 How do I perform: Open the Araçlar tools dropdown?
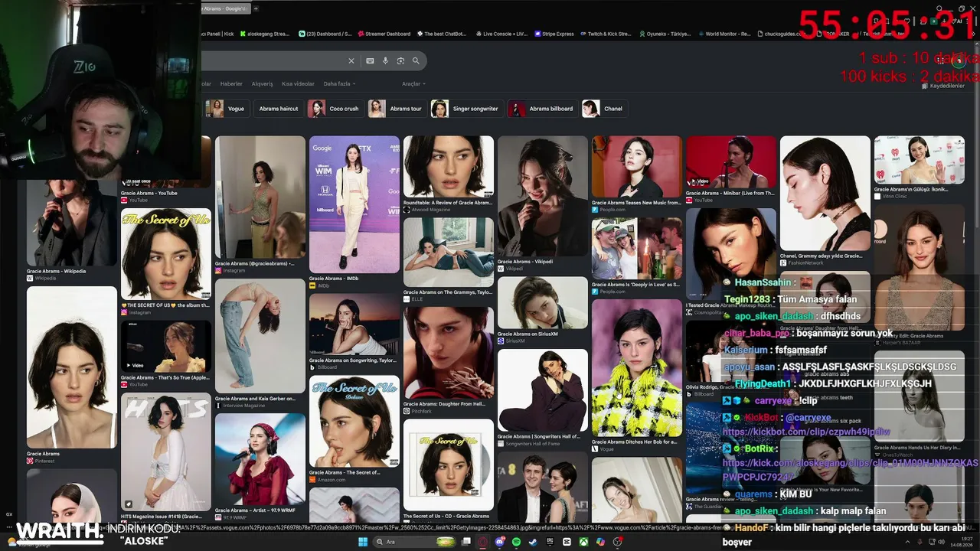point(413,84)
